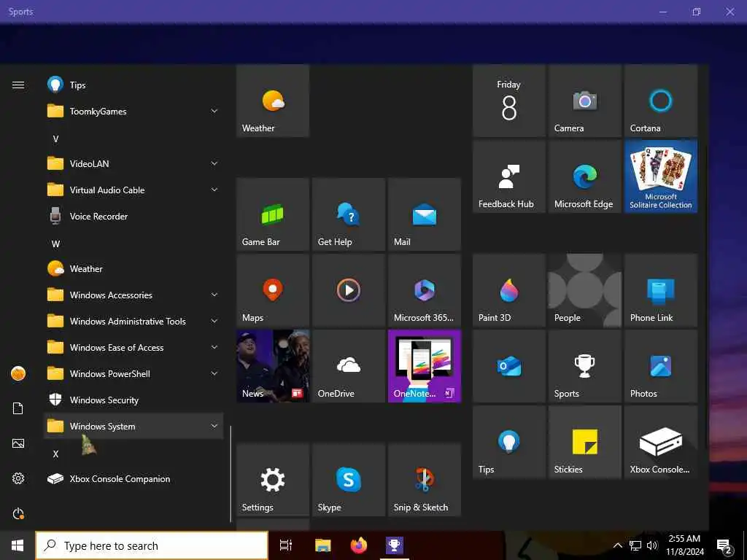
Task: Open the notification Action Center
Action: point(724,546)
